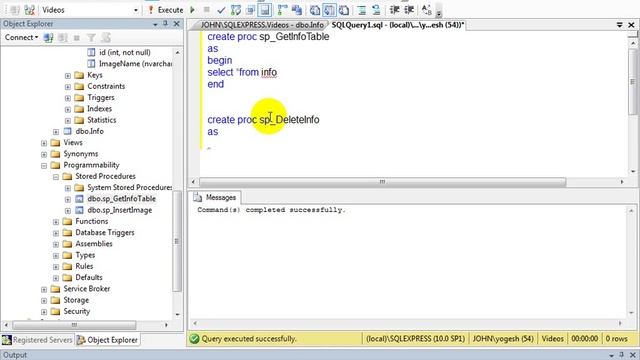
Task: Select the Object Explorer bottom tab
Action: (x=108, y=340)
